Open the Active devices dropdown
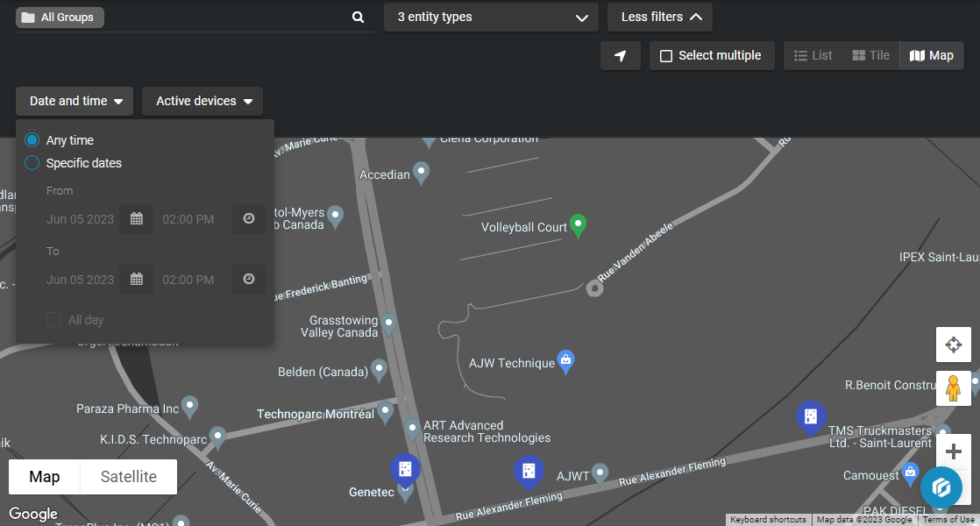The height and width of the screenshot is (526, 980). [x=202, y=101]
